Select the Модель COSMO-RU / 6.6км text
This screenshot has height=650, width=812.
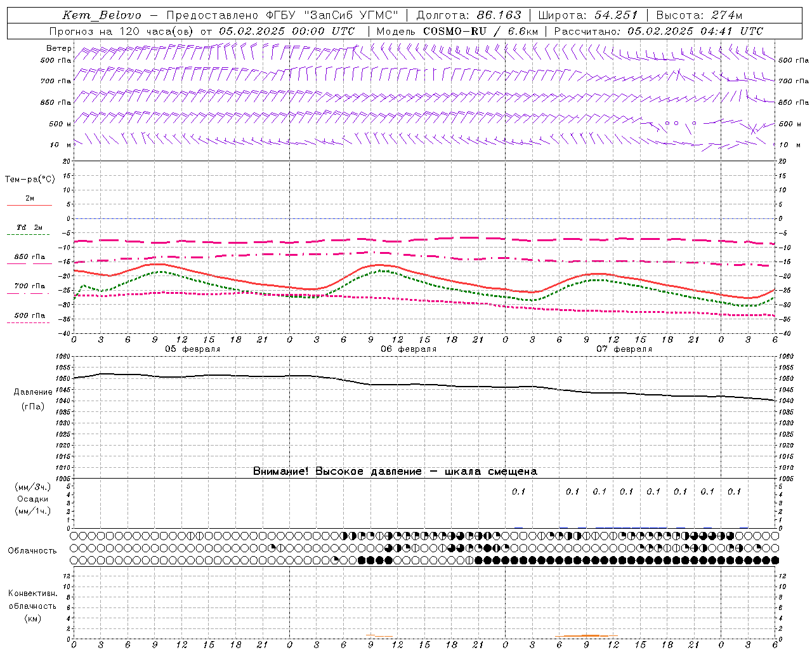click(x=457, y=31)
